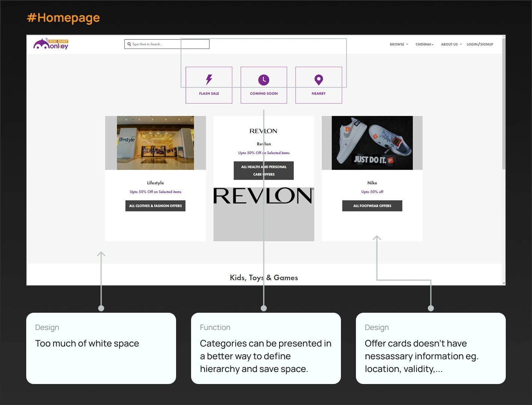
Task: Select the NEARBY label
Action: 318,93
